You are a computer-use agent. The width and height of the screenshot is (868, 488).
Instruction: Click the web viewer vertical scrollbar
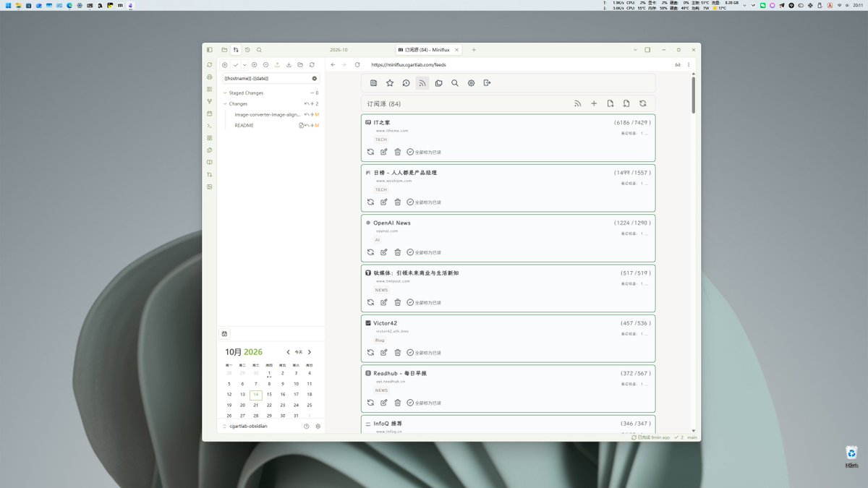coord(694,95)
